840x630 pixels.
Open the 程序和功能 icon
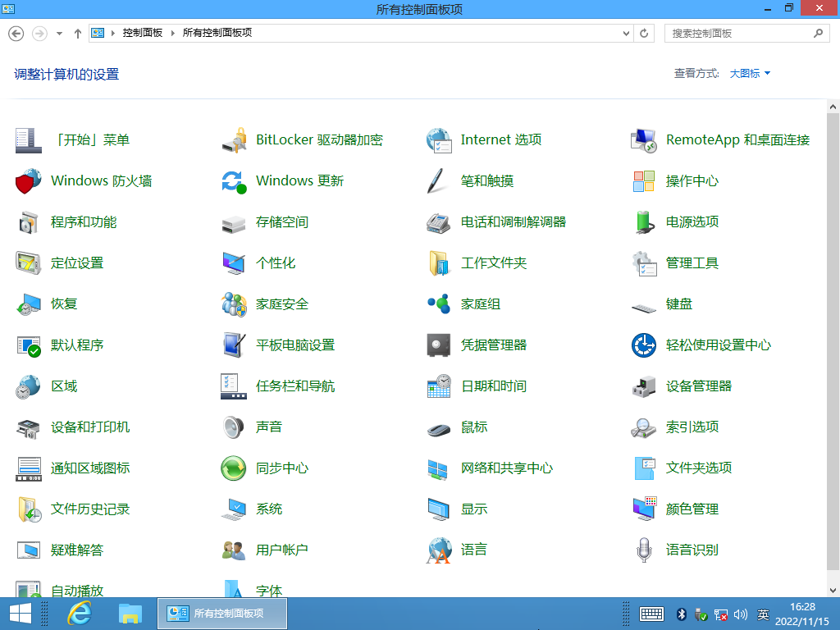click(29, 222)
